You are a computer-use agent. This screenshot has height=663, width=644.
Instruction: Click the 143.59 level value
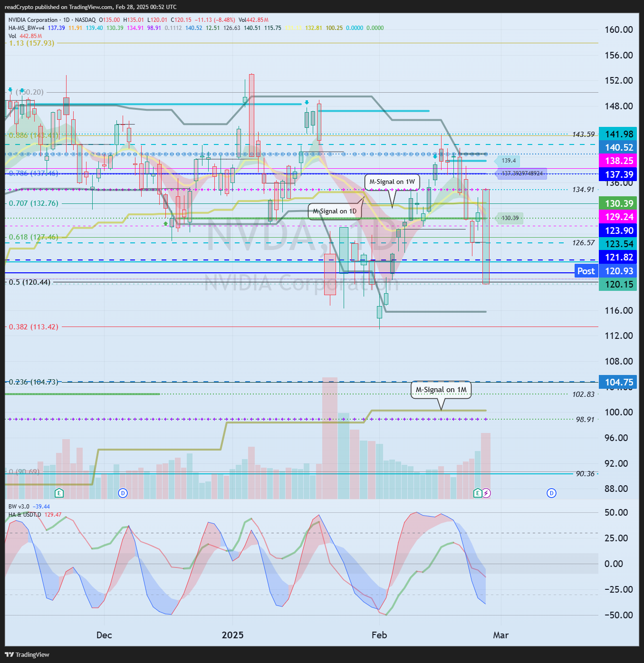coord(583,135)
